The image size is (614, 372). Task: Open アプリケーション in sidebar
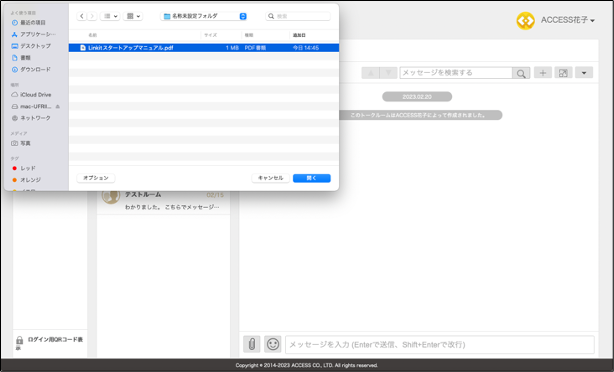pos(34,34)
